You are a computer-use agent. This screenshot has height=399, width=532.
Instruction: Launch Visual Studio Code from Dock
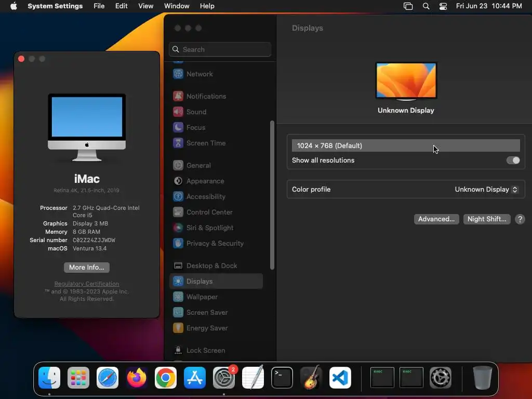coord(340,378)
